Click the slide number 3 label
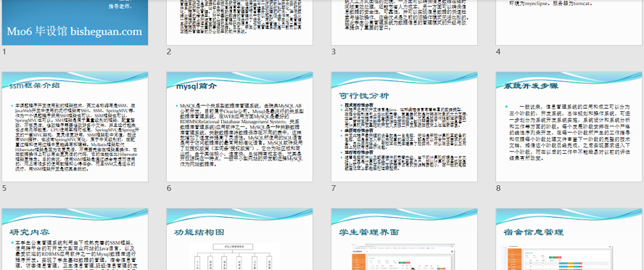The image size is (644, 270). (x=334, y=52)
